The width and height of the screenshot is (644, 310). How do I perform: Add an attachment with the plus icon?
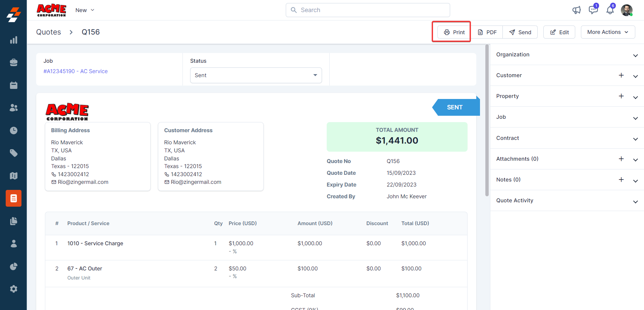(x=621, y=159)
